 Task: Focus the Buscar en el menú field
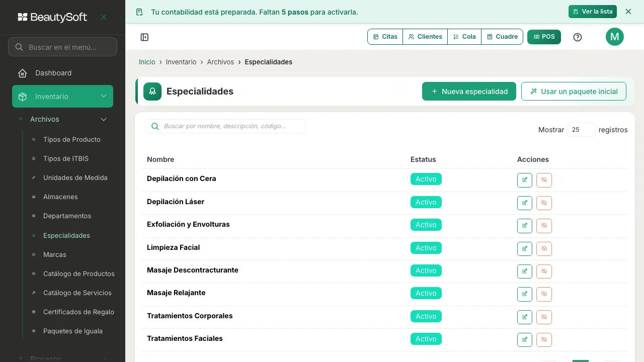click(x=62, y=47)
